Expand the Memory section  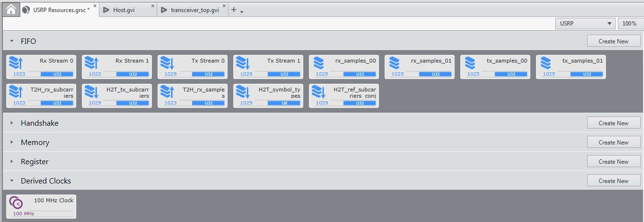(12, 143)
